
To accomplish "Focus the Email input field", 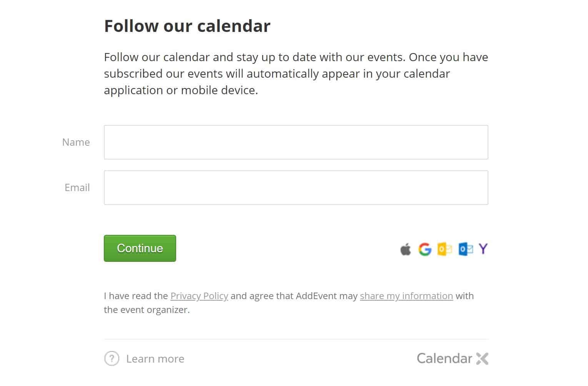I will pyautogui.click(x=296, y=188).
